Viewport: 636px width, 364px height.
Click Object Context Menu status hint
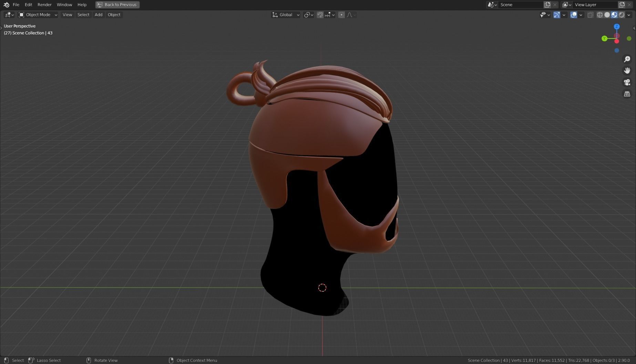pos(197,360)
